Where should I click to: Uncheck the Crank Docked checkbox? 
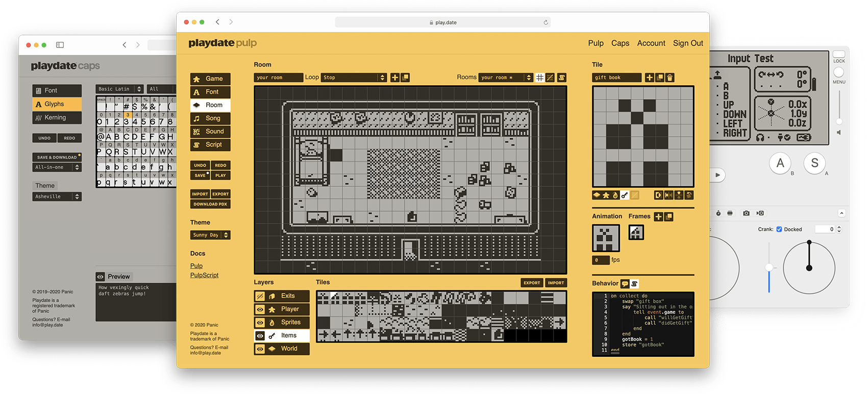pos(779,229)
